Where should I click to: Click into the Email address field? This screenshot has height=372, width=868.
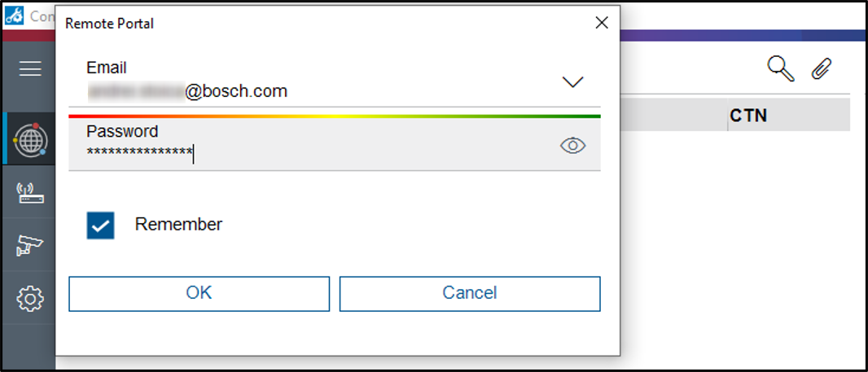coord(309,91)
